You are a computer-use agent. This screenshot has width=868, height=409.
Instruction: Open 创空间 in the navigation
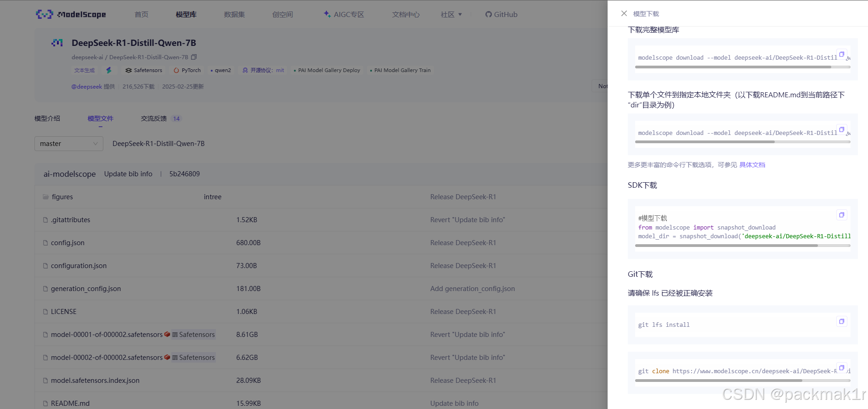282,15
